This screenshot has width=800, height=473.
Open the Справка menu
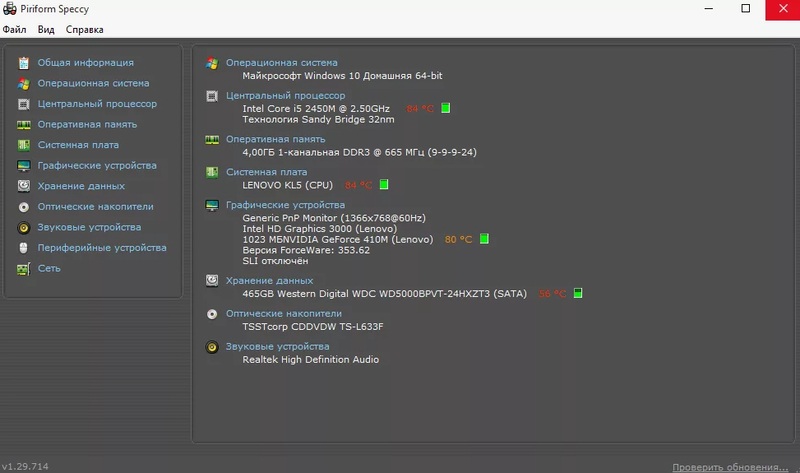[85, 29]
